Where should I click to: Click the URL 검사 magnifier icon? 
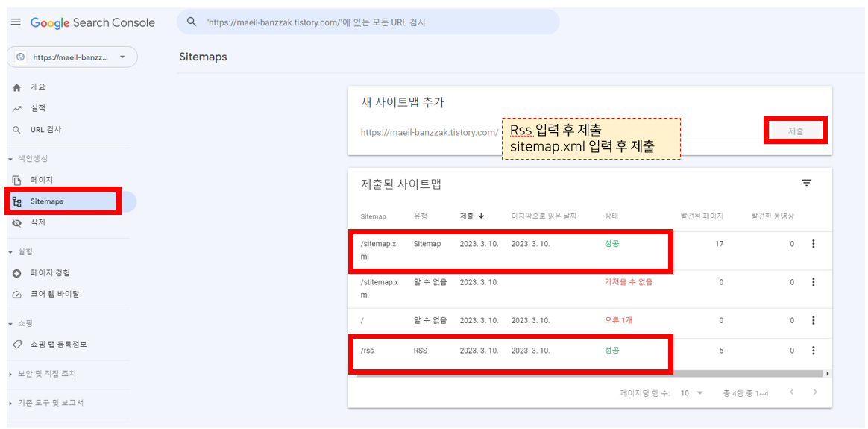click(16, 130)
